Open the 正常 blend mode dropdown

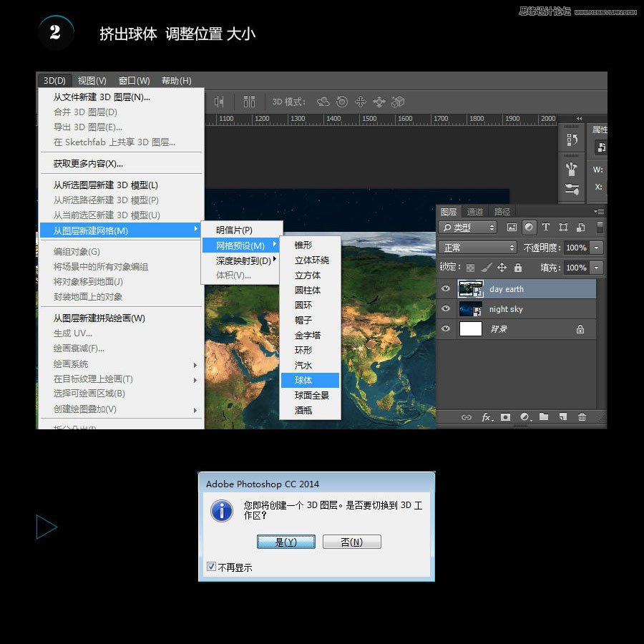point(477,248)
